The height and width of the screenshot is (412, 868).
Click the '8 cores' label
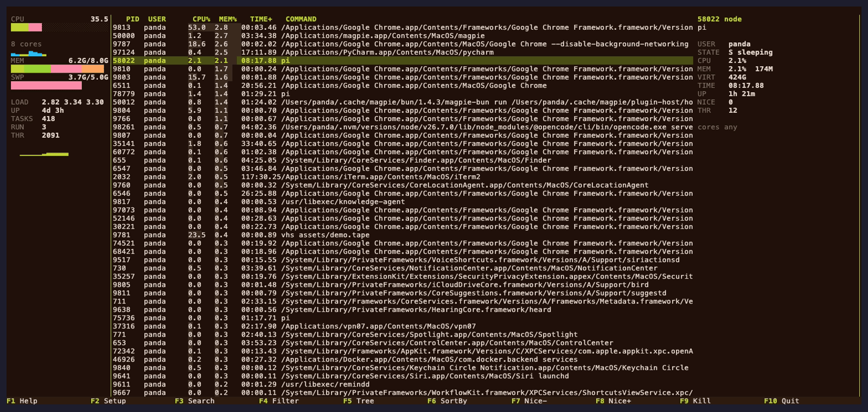[x=26, y=44]
